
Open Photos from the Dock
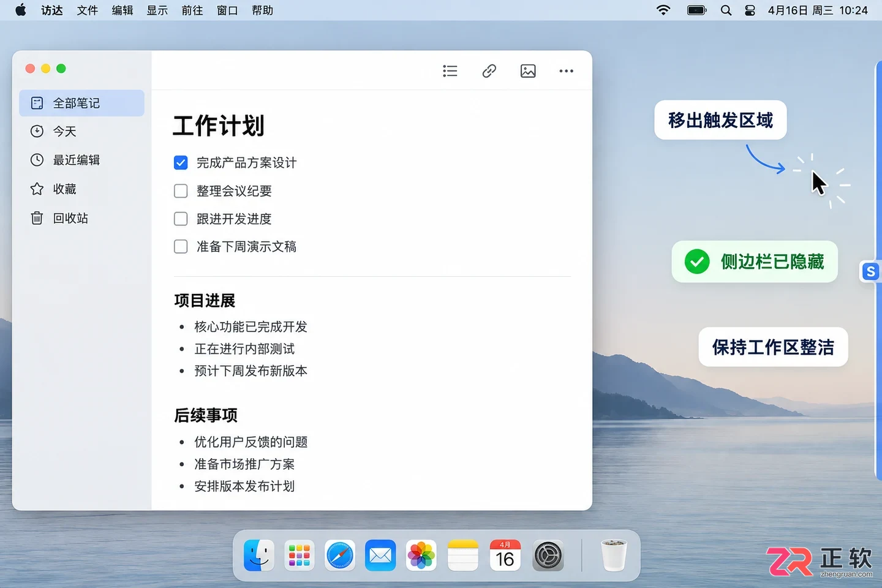click(421, 556)
